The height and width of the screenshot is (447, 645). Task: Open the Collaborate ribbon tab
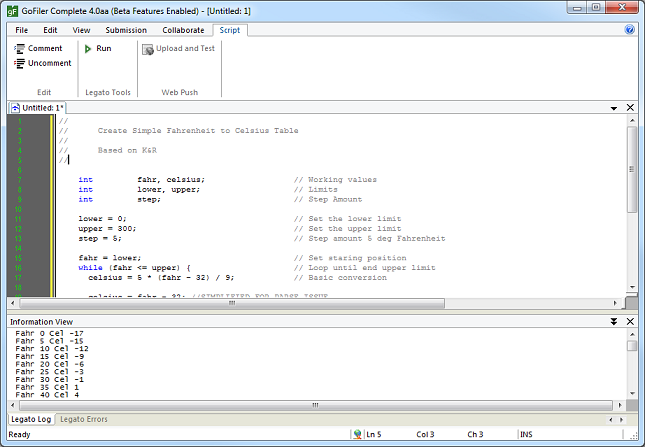(183, 30)
